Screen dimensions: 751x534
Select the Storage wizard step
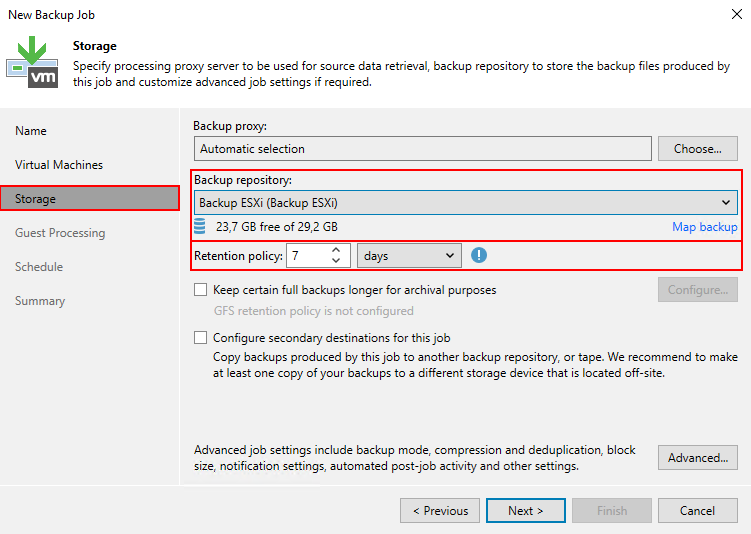point(90,198)
